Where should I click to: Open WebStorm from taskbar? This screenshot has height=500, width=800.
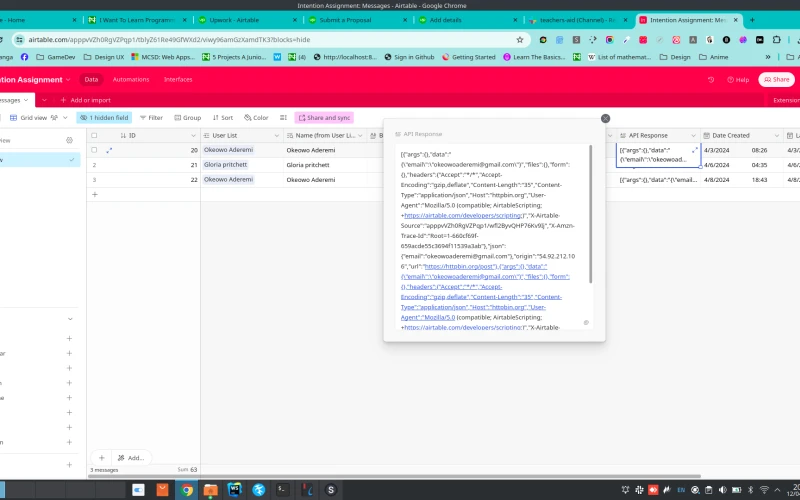click(x=235, y=490)
